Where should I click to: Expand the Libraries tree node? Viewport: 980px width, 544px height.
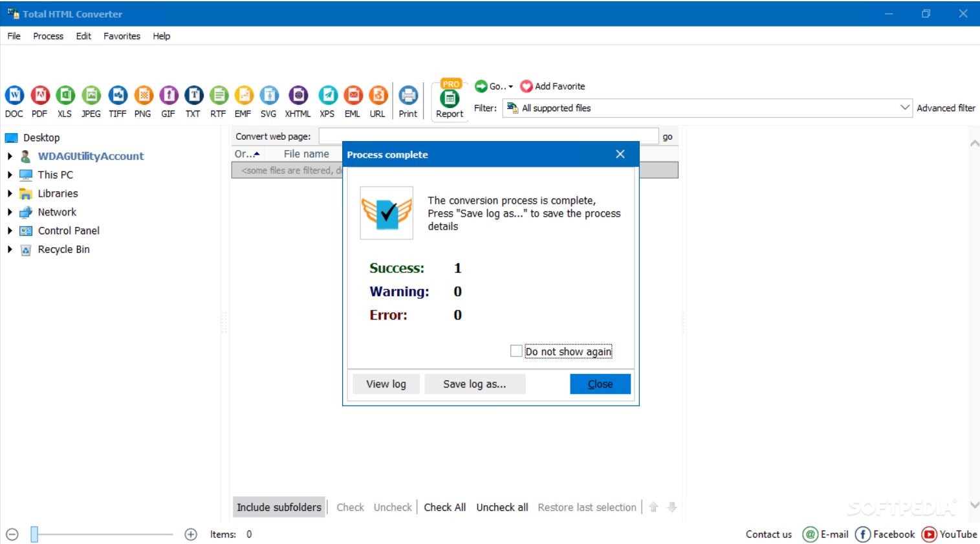point(10,193)
